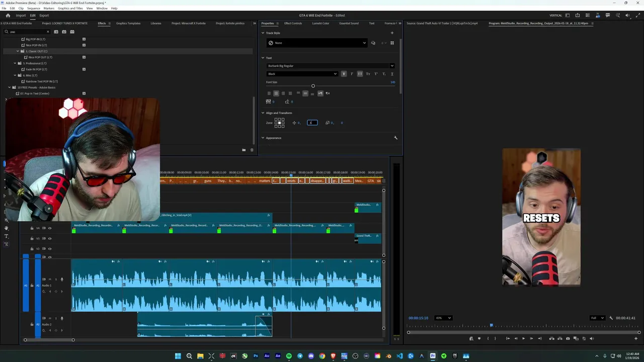Apply Faux Italic to the text

click(x=352, y=74)
